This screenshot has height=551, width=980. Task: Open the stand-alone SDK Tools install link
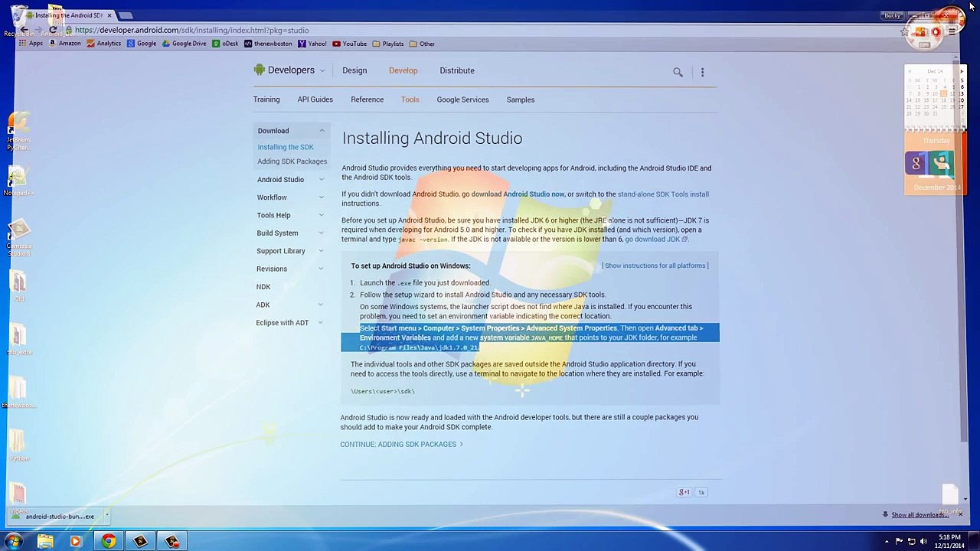coord(663,194)
